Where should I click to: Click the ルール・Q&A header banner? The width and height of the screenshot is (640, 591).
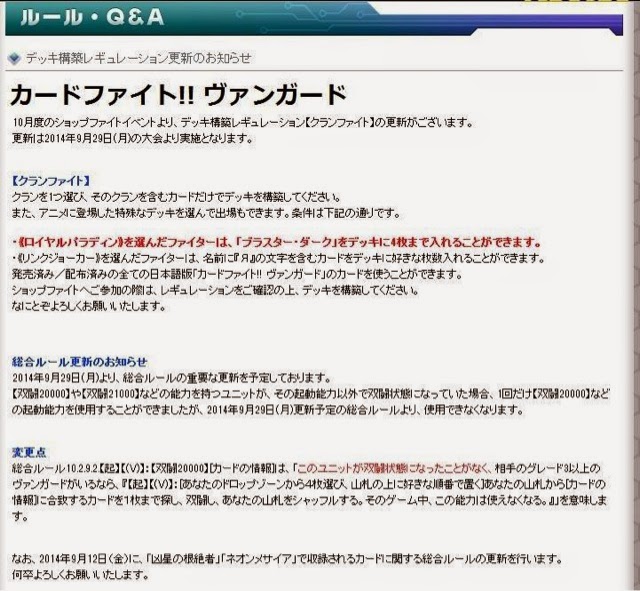pyautogui.click(x=314, y=18)
